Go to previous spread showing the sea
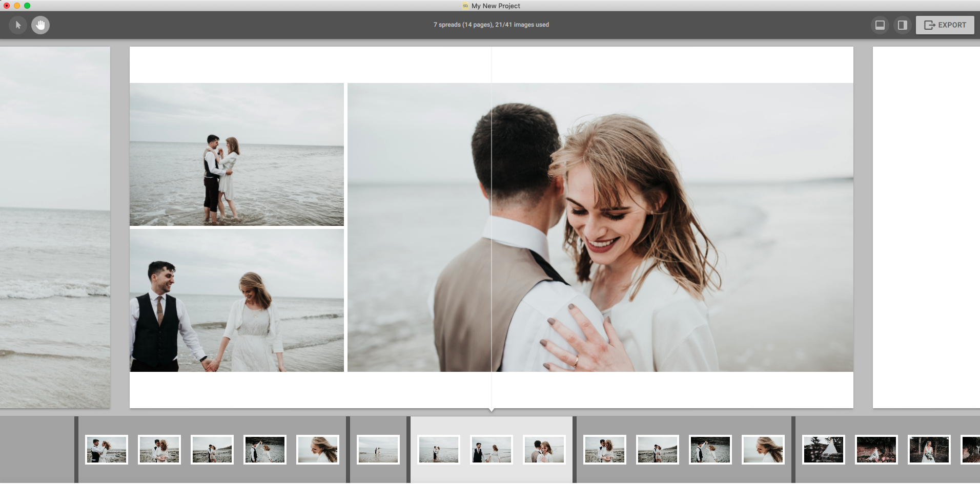The width and height of the screenshot is (980, 484). [55, 227]
